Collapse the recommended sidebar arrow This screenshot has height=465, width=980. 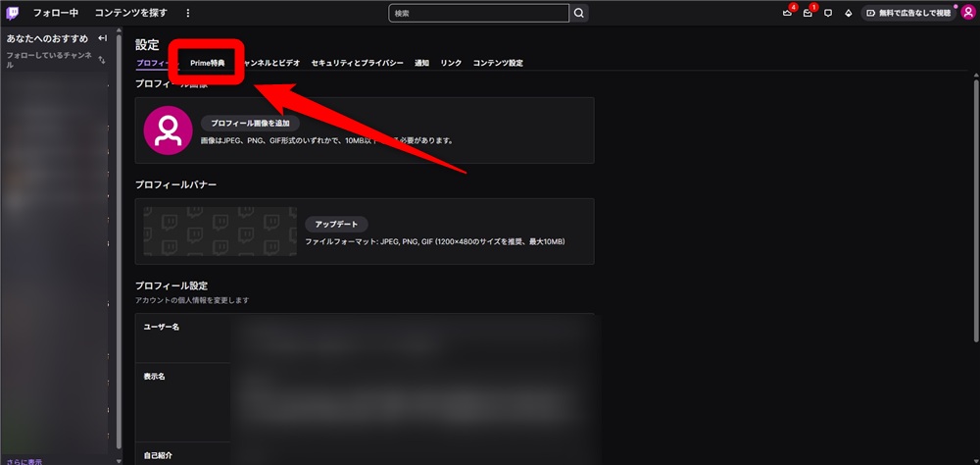[103, 39]
